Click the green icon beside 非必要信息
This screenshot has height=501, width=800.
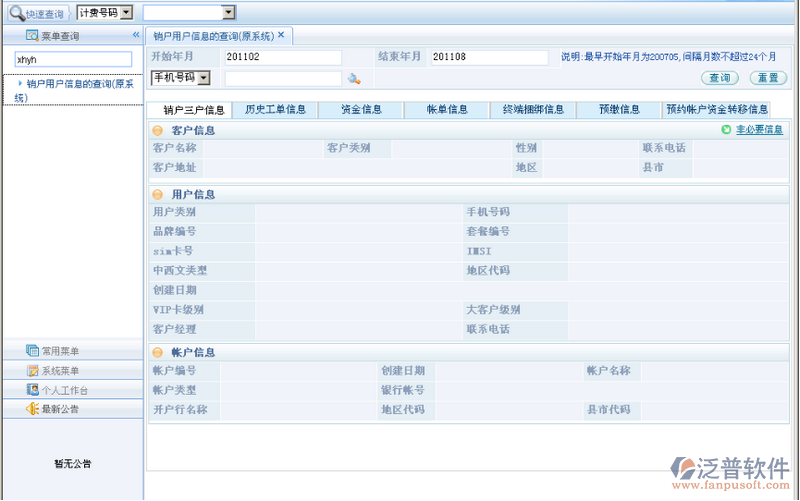coord(726,130)
